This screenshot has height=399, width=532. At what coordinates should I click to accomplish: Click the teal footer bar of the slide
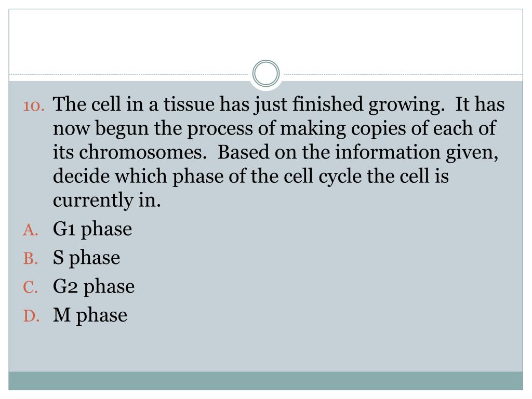point(266,380)
